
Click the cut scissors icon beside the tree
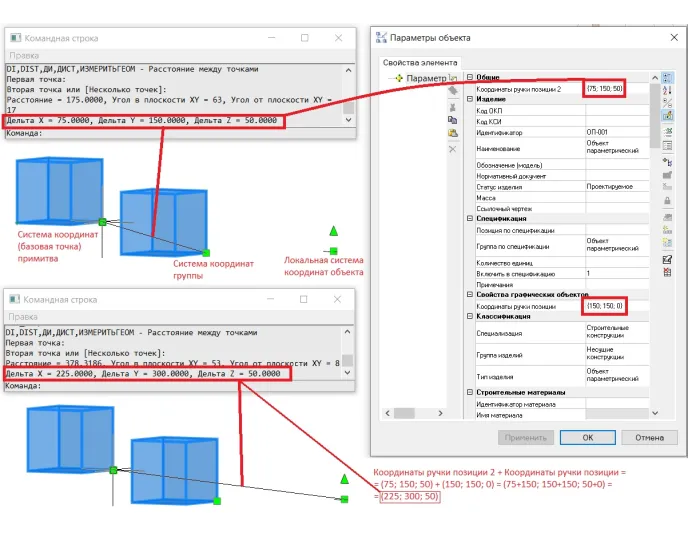coord(452,107)
